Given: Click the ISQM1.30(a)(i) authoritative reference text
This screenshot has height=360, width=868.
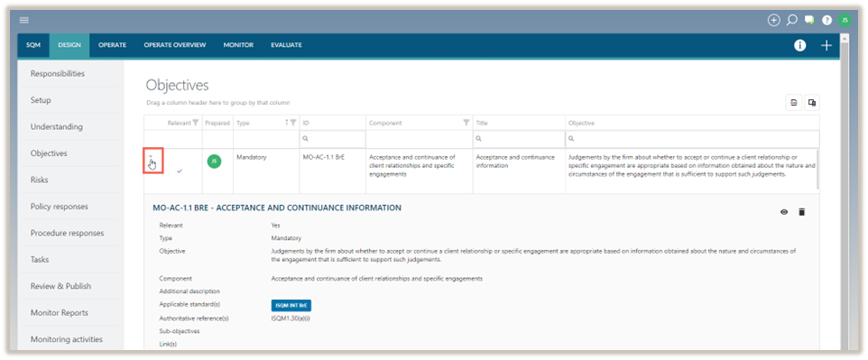Looking at the screenshot, I should pyautogui.click(x=291, y=318).
